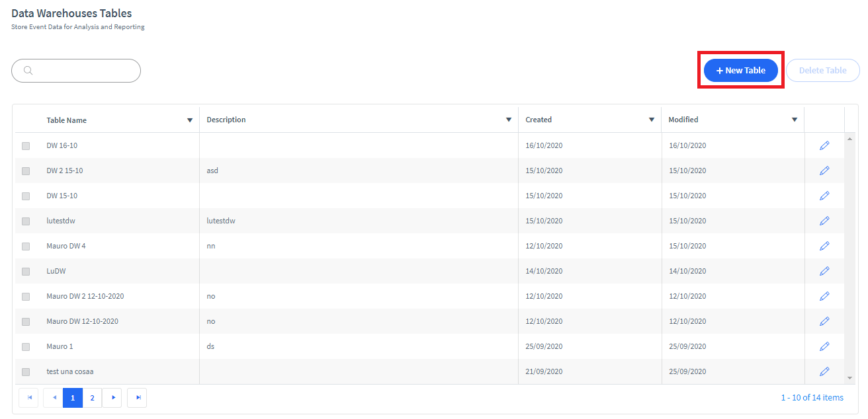Toggle checkbox for Mauro DW 4
868x419 pixels.
[x=26, y=247]
